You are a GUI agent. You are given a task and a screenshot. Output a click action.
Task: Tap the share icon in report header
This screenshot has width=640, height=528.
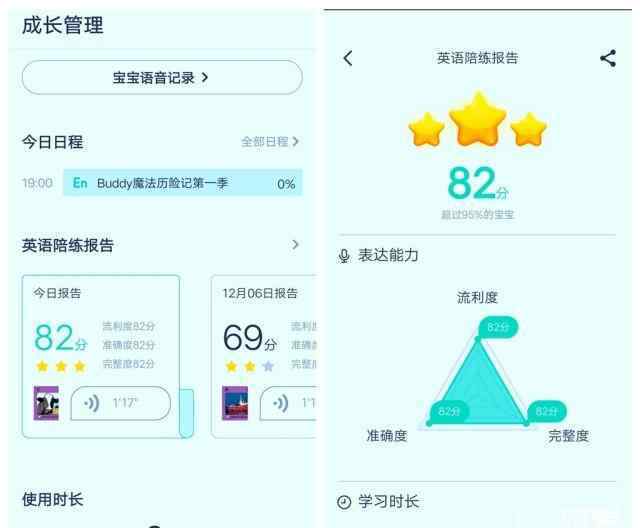608,58
